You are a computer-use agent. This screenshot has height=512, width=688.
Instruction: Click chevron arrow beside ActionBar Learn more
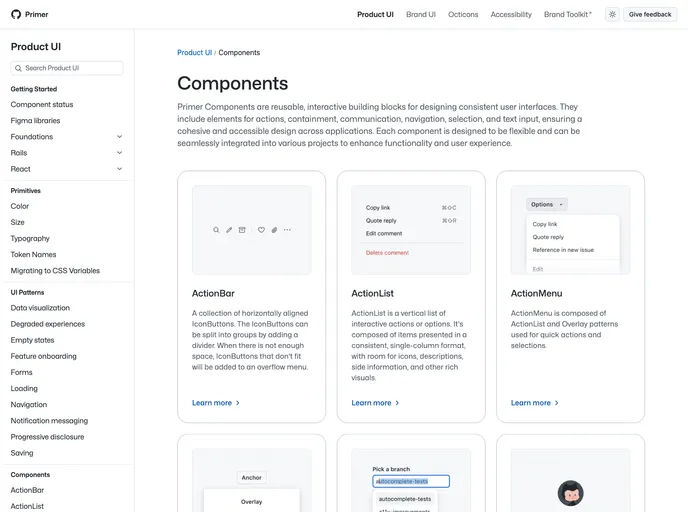238,403
